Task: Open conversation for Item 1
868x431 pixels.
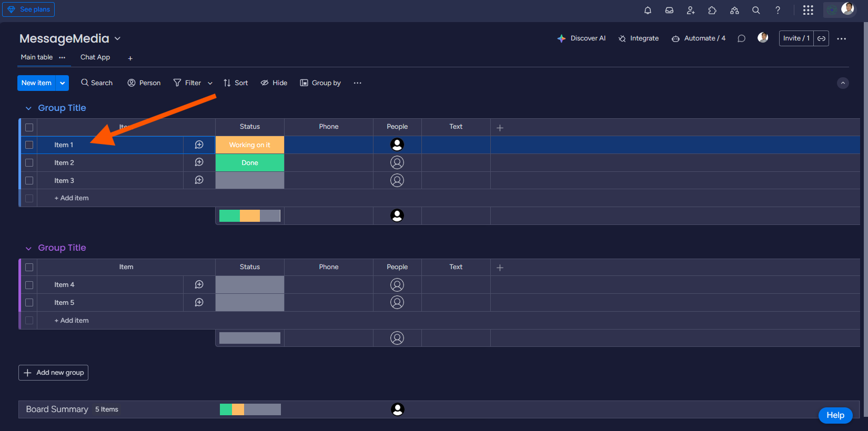Action: point(199,145)
